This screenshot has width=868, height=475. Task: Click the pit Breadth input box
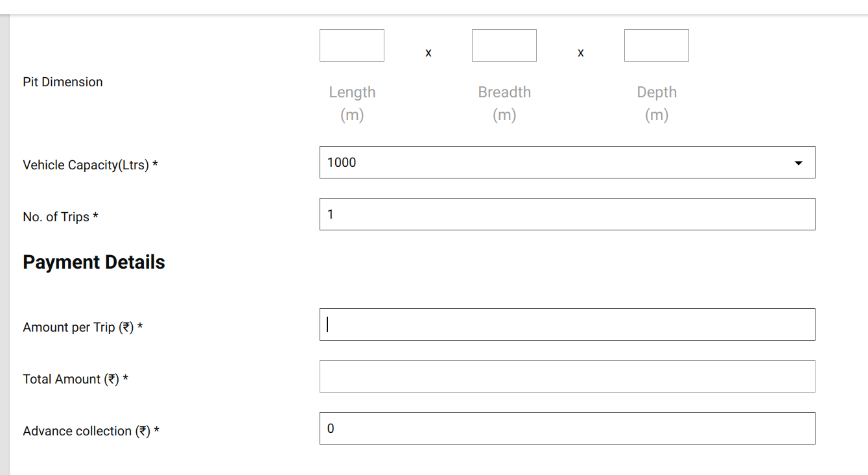point(504,45)
